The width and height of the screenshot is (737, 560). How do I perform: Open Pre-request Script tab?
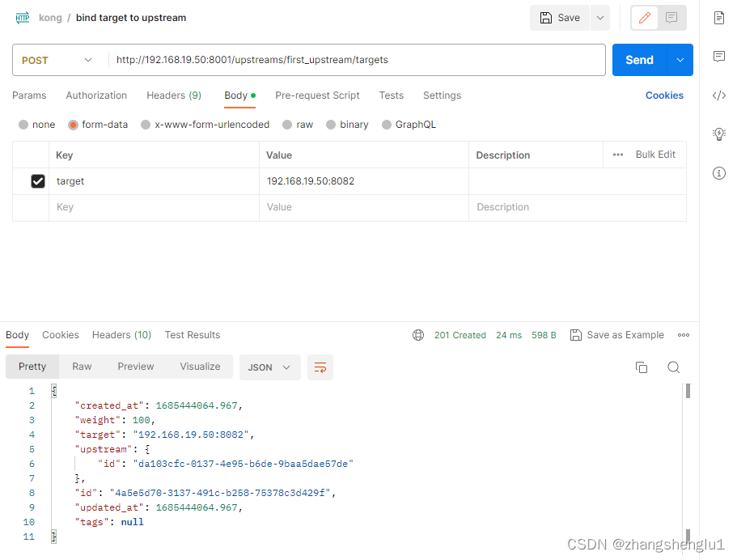[x=317, y=95]
